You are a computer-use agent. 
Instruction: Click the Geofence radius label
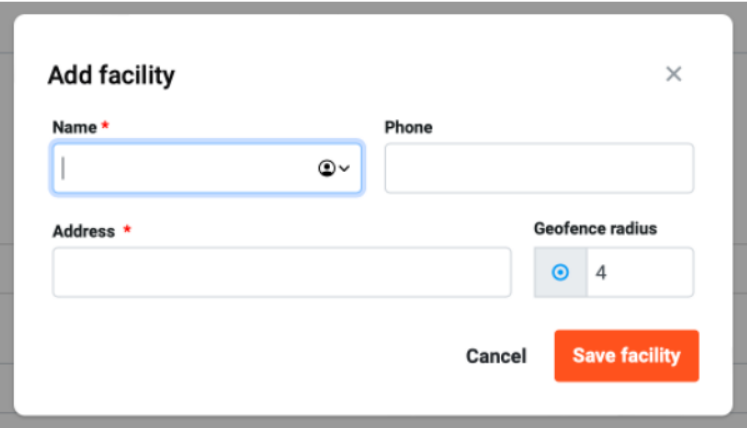[x=596, y=228]
